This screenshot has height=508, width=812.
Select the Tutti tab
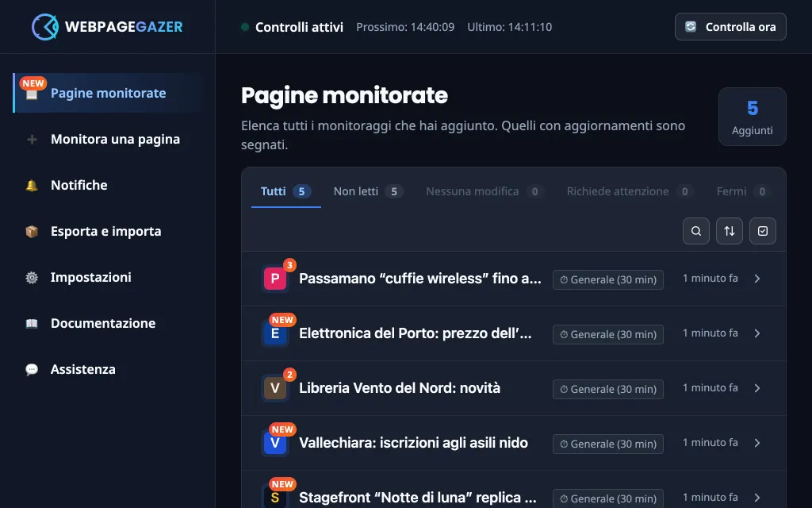click(x=285, y=191)
